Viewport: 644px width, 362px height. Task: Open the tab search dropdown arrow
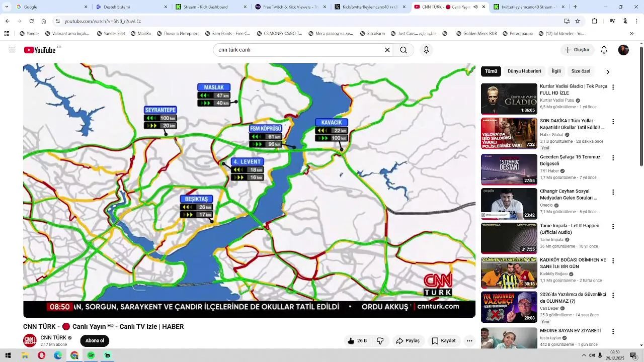click(x=7, y=7)
